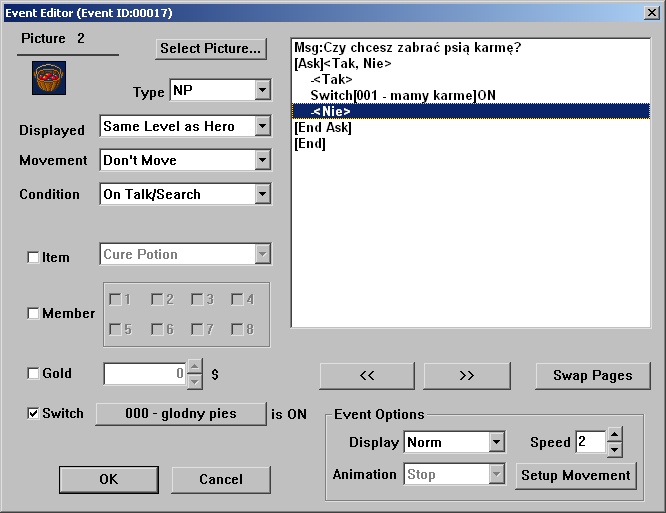Screen dimensions: 666x513
Task: Click the OK button
Action: [x=109, y=479]
